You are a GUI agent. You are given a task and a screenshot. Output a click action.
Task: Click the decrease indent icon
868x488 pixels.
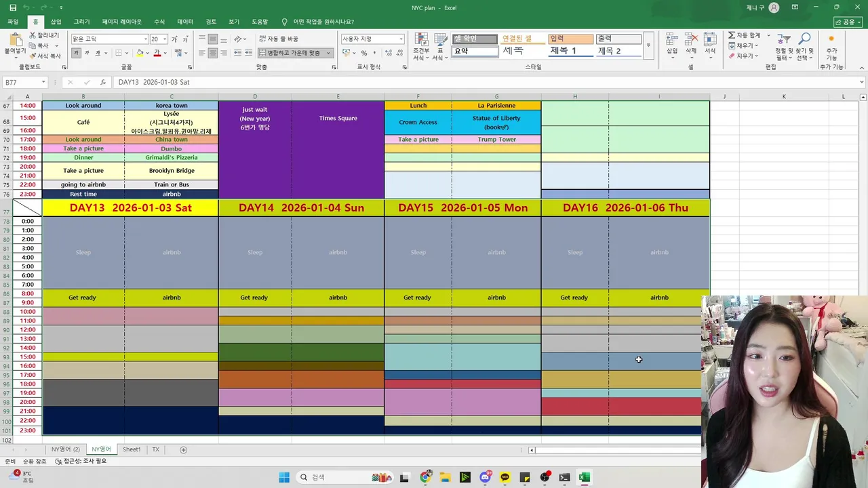[x=237, y=53]
